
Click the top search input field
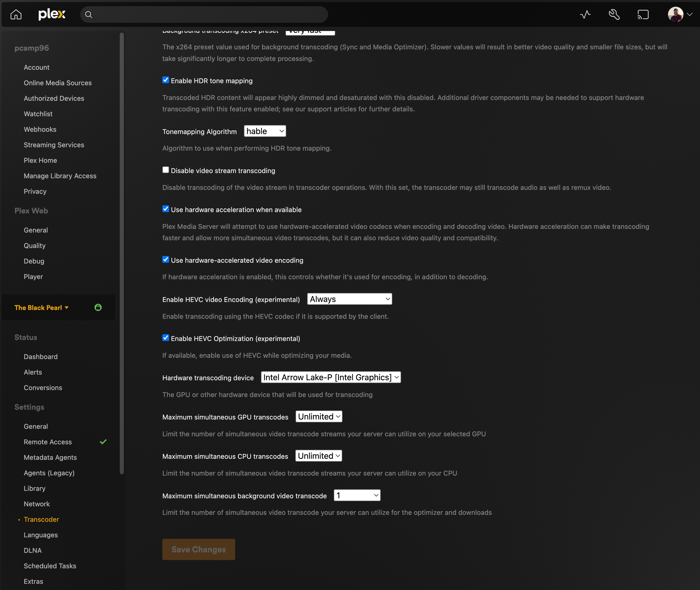click(204, 15)
